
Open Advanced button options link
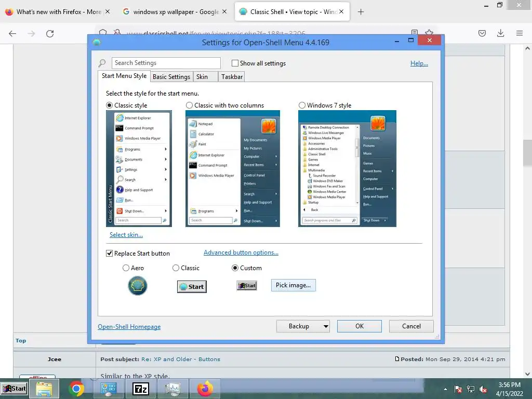coord(241,252)
